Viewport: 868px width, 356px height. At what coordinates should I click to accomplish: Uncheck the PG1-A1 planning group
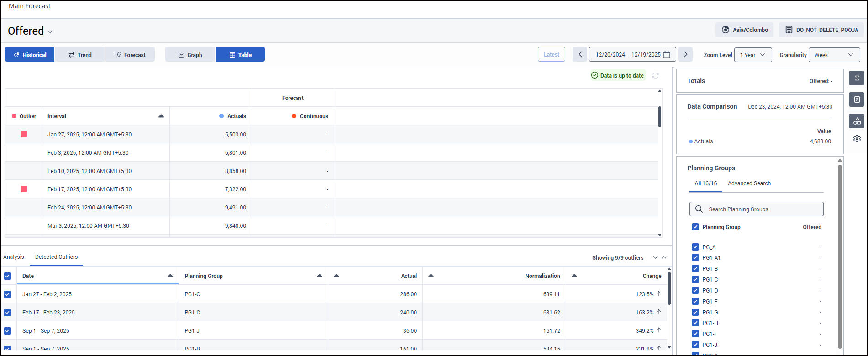click(x=695, y=258)
